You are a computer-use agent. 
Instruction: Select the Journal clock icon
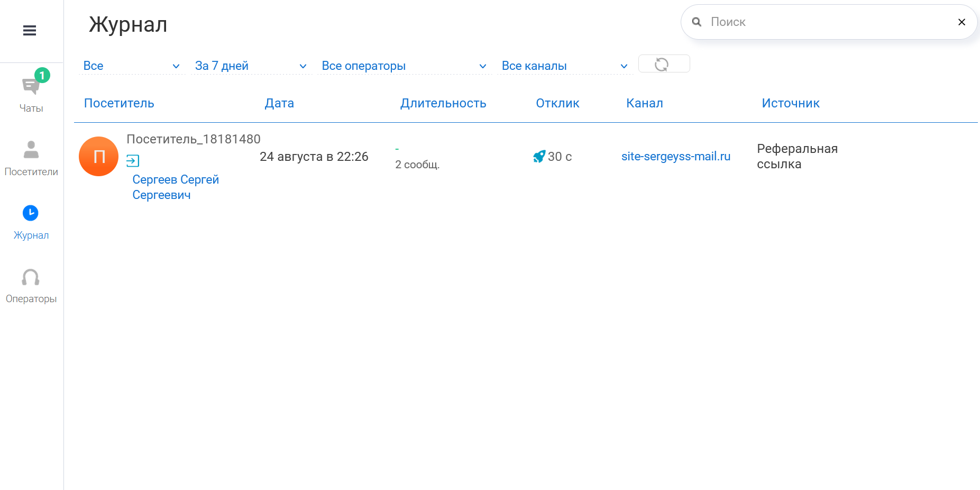31,213
